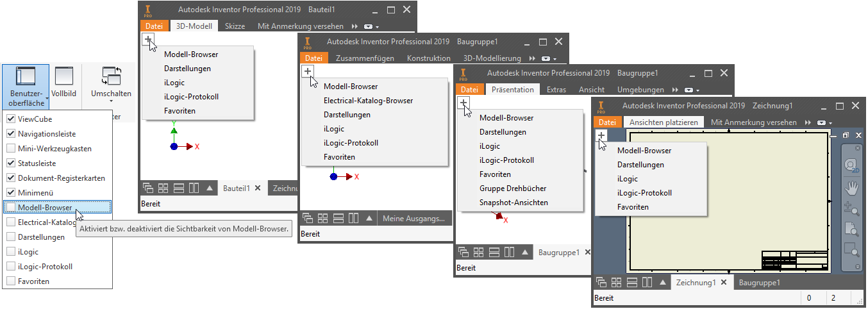Enable the Mini-Werkzeugkasten checkbox
Image resolution: width=868 pixels, height=309 pixels.
pyautogui.click(x=11, y=149)
